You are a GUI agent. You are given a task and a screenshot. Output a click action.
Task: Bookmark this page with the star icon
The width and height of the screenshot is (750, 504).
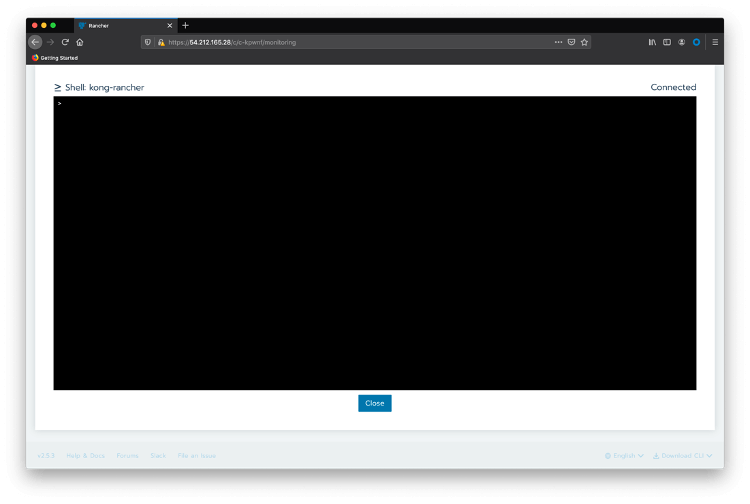point(585,42)
